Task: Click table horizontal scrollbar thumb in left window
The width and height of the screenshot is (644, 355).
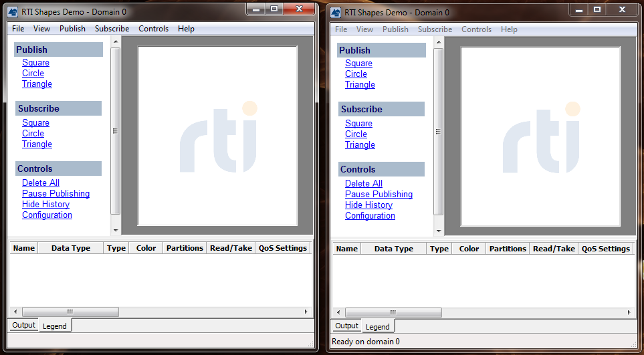Action: click(70, 312)
